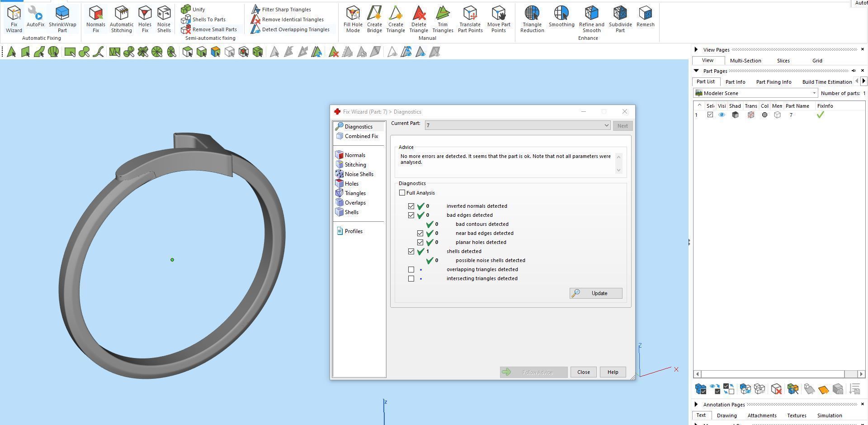Image resolution: width=868 pixels, height=425 pixels.
Task: Uncheck inverted normals detection
Action: (x=411, y=206)
